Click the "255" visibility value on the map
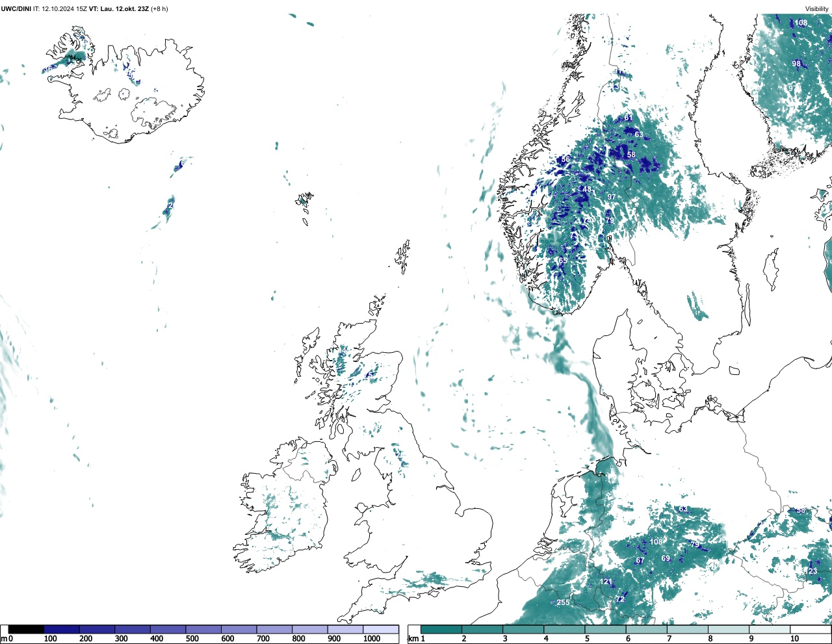The height and width of the screenshot is (644, 832). coord(563,602)
